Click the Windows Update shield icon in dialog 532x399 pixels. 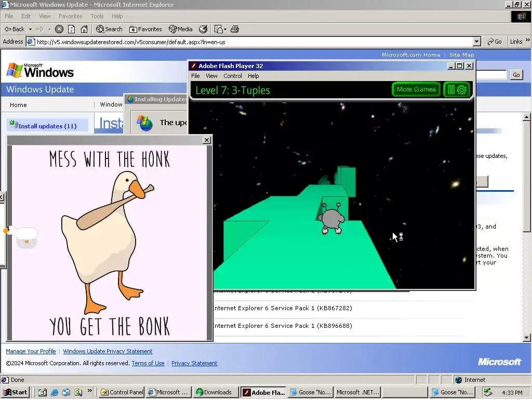[144, 123]
